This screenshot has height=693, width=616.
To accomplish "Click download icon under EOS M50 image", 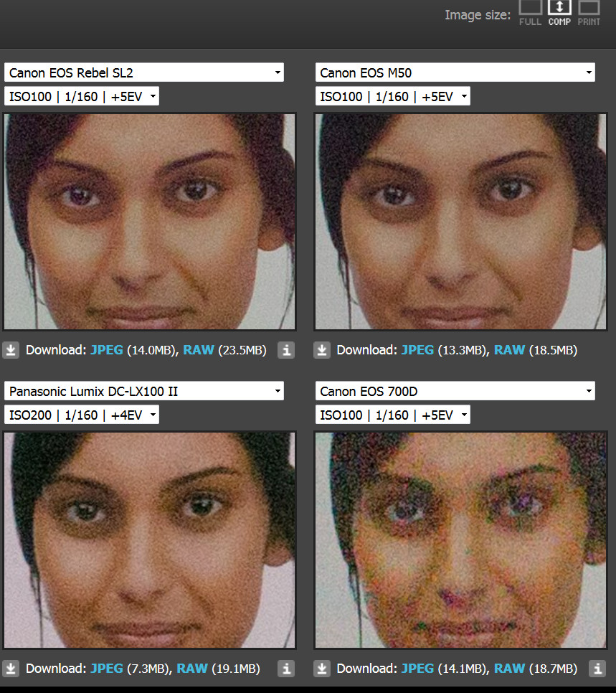I will (x=322, y=350).
